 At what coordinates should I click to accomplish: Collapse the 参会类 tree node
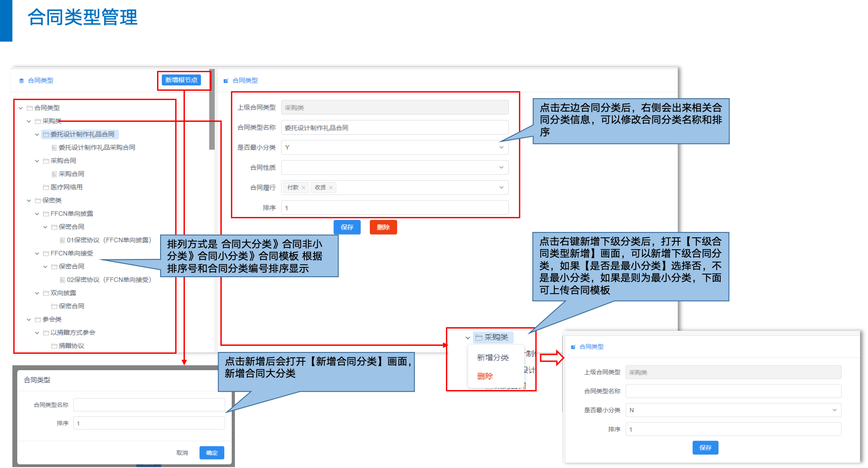point(29,320)
